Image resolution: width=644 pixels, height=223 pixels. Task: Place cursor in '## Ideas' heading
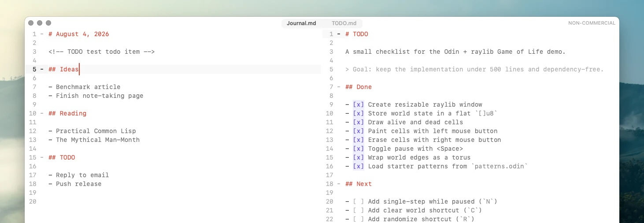pos(63,69)
